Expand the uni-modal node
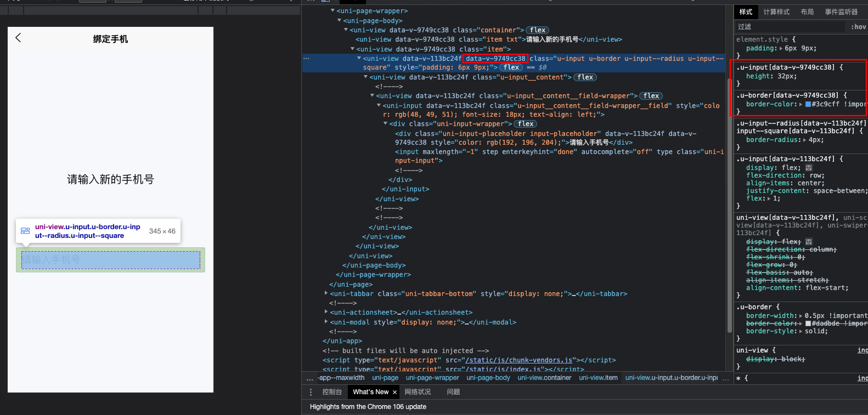 326,322
